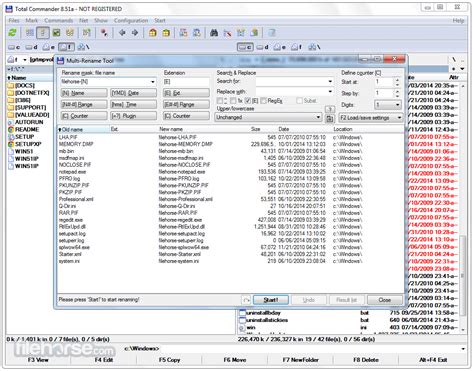Open the Upper/lowercase Unchanged combo box
474x371 pixels.
click(268, 117)
